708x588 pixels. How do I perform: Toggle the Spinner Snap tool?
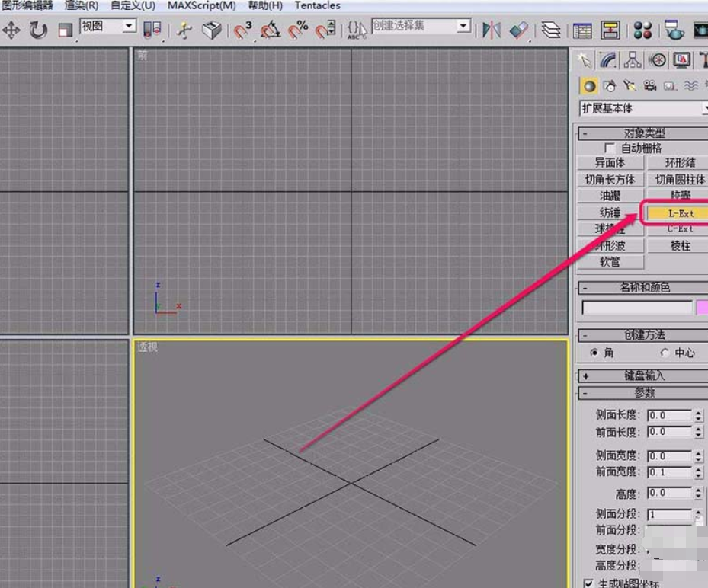[325, 30]
